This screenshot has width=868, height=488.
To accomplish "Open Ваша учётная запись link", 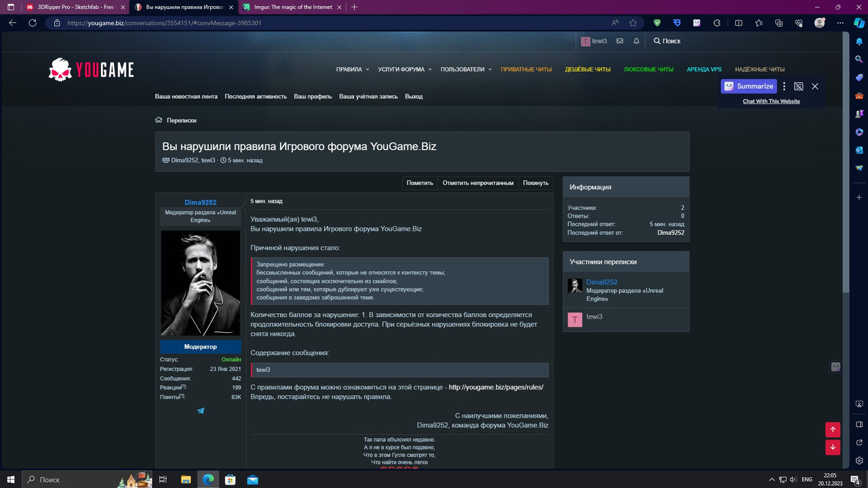I will (368, 96).
